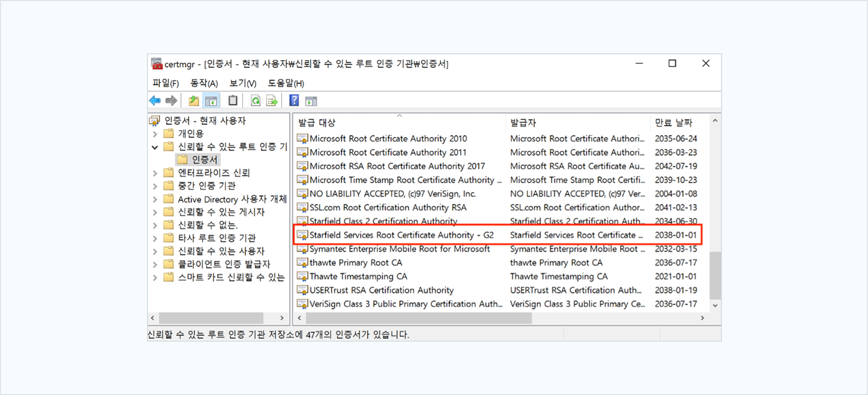This screenshot has width=868, height=395.
Task: Expand the 클라이언트 인증 발급자 node
Action: (155, 264)
